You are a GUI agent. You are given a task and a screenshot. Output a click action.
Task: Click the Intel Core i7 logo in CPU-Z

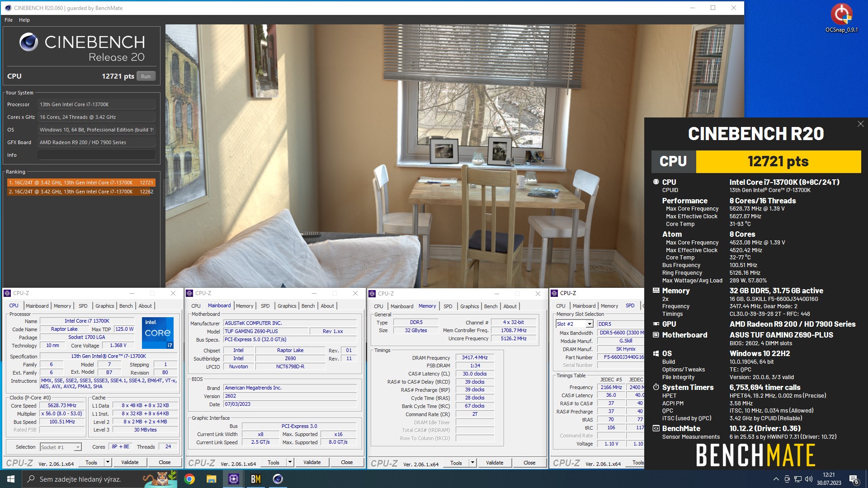coord(158,333)
